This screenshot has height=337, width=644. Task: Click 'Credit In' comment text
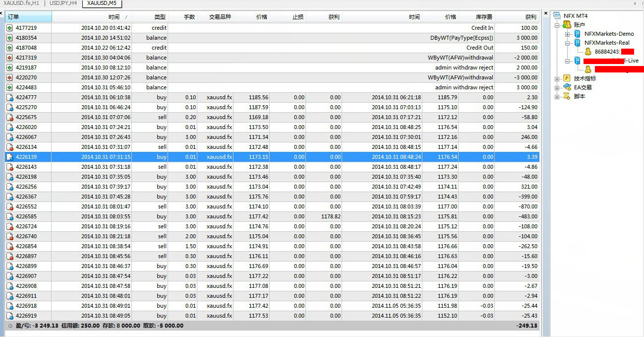482,28
